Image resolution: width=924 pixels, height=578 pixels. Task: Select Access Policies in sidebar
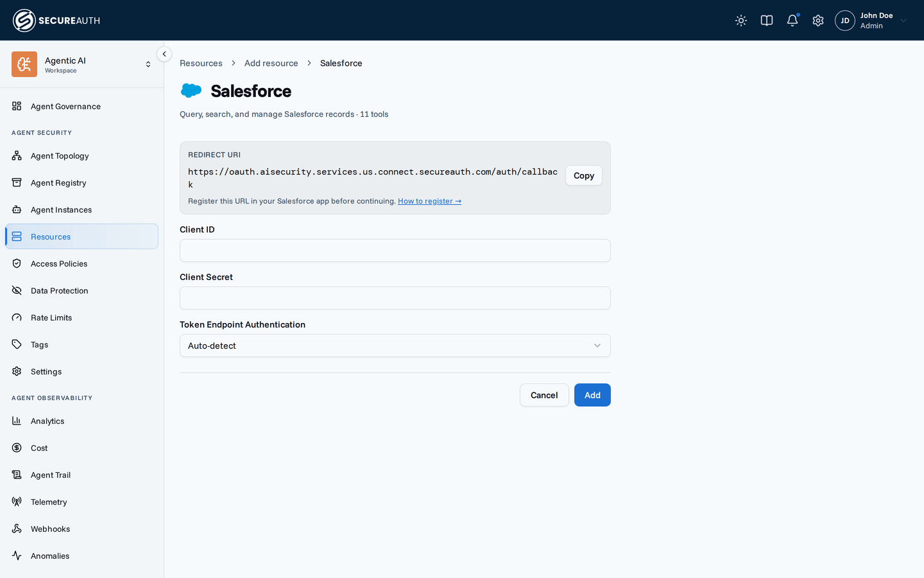tap(81, 263)
